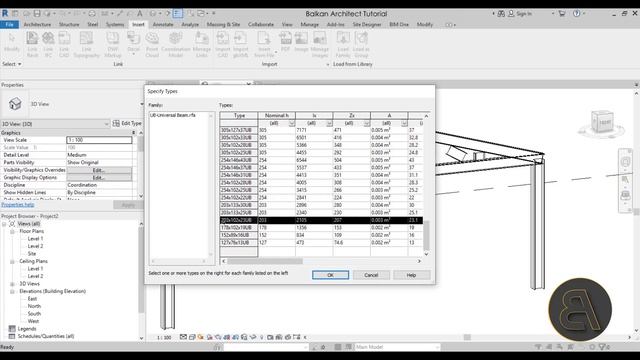Open the A (all) filter dropdown
This screenshot has height=360, width=640.
pyautogui.click(x=404, y=123)
